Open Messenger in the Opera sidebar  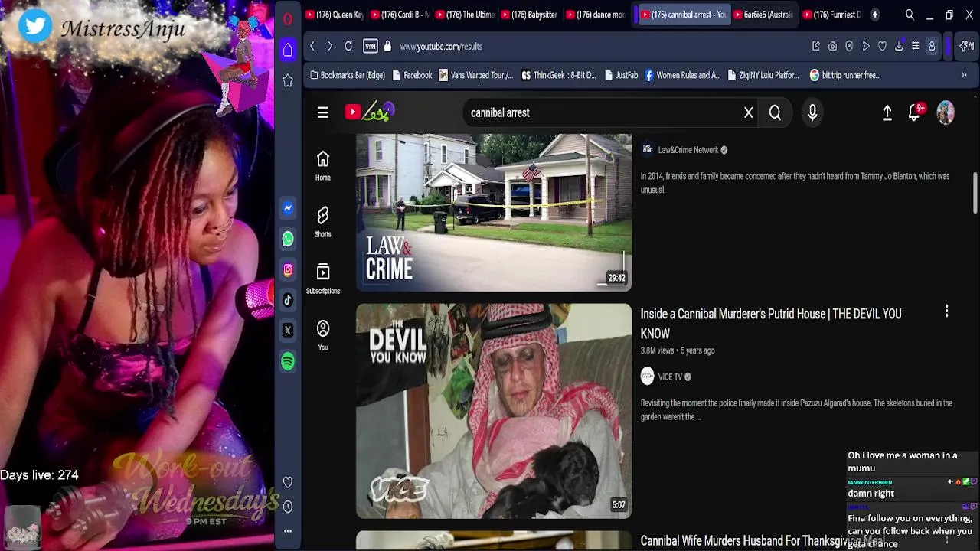tap(288, 208)
